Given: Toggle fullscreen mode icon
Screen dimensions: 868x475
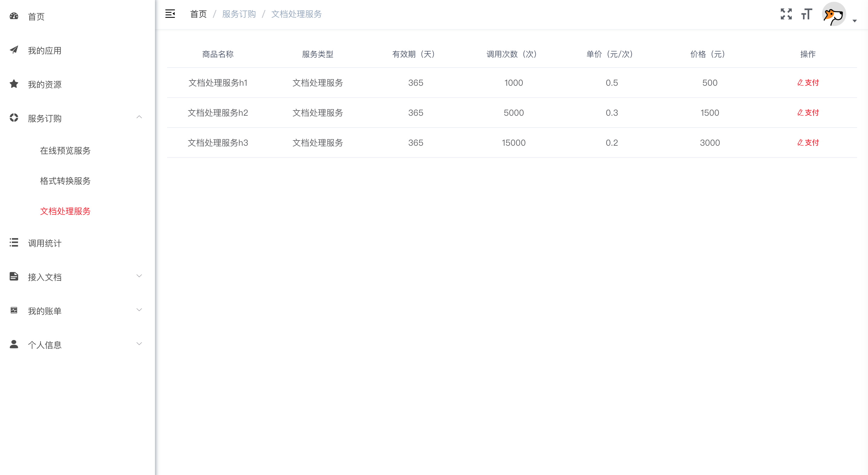Looking at the screenshot, I should [786, 14].
